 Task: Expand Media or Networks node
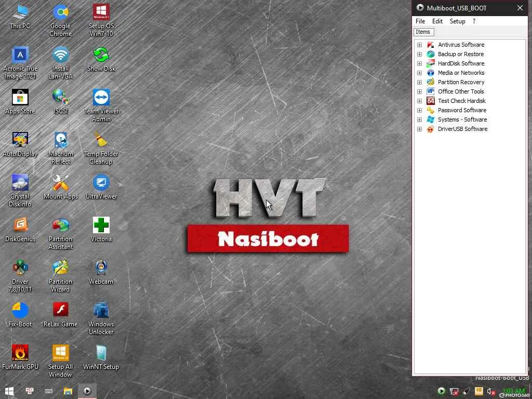pos(420,73)
